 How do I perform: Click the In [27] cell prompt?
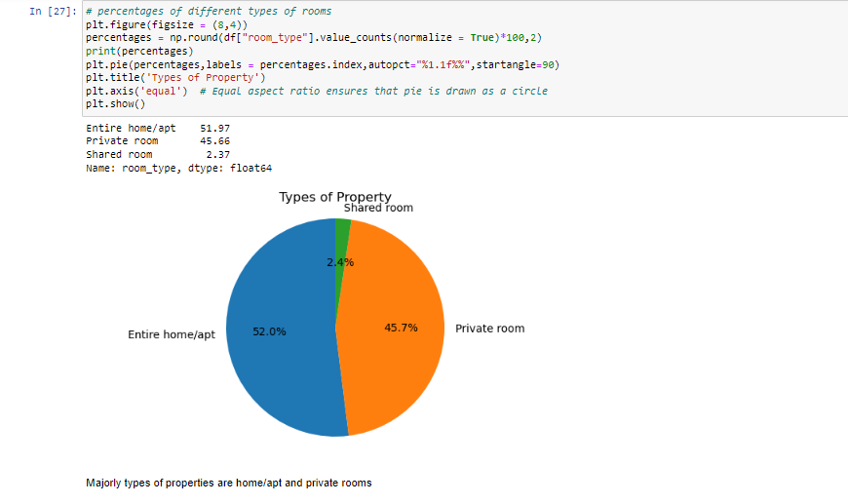coord(53,12)
